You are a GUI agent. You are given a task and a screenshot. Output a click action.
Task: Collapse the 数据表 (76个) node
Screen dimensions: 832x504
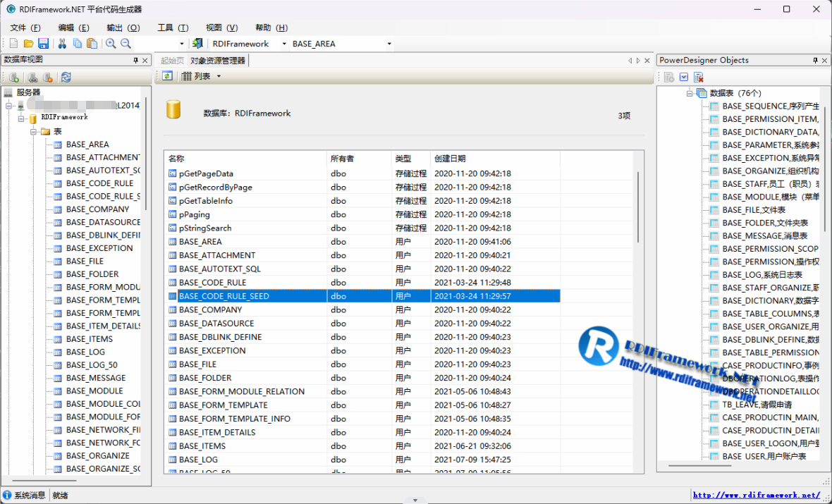click(690, 93)
